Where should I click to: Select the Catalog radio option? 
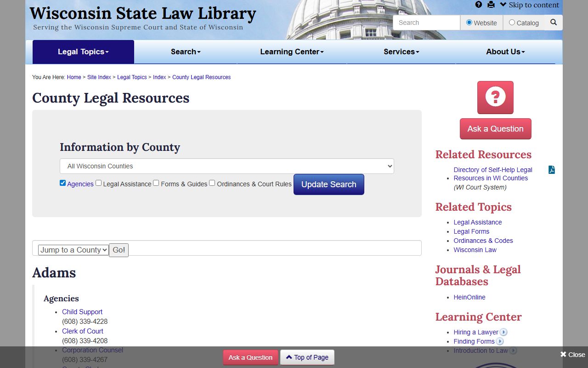[512, 22]
